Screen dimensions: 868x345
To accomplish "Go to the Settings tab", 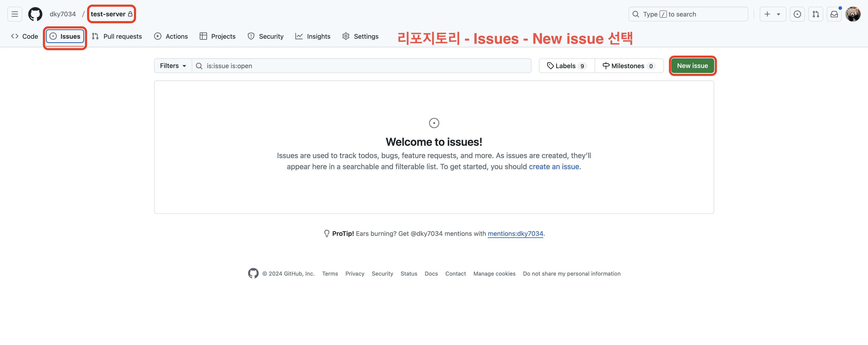I will (x=360, y=36).
